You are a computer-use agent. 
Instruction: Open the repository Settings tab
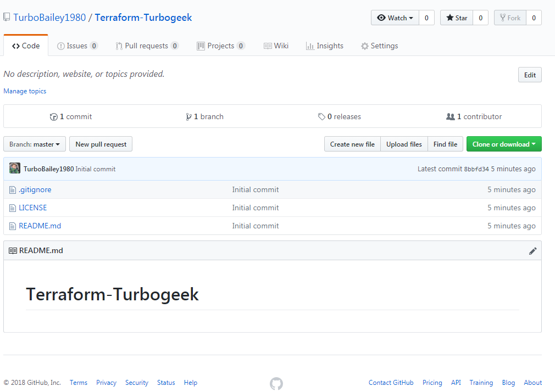pos(380,46)
